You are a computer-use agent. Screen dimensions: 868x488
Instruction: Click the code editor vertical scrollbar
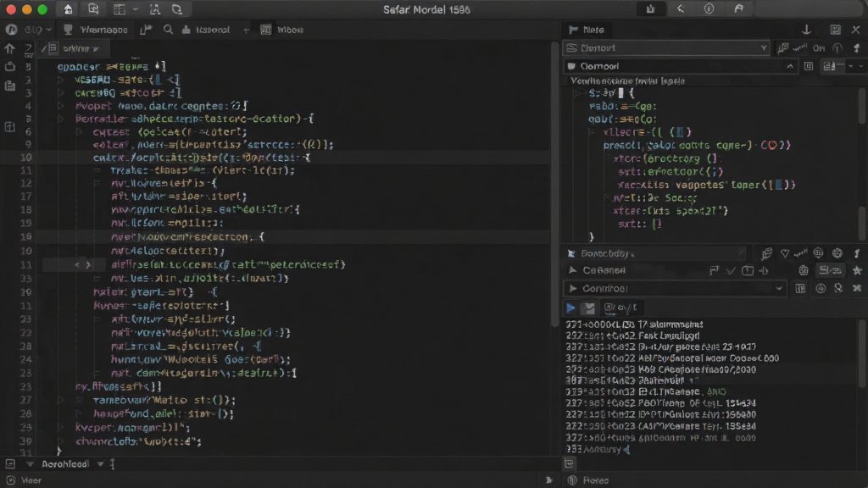tap(554, 183)
